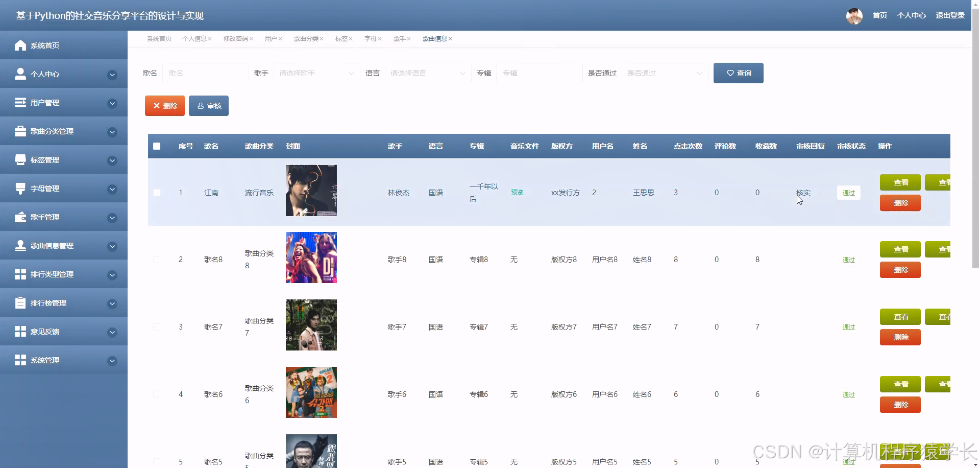
Task: Click the stamp icon beside 歌曲信息管理
Action: pyautogui.click(x=20, y=246)
